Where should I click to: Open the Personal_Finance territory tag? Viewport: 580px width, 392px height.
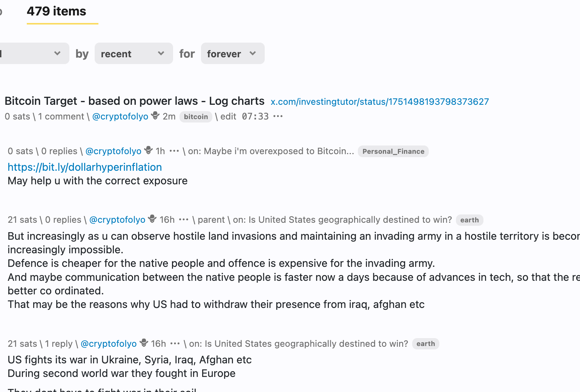(x=393, y=152)
